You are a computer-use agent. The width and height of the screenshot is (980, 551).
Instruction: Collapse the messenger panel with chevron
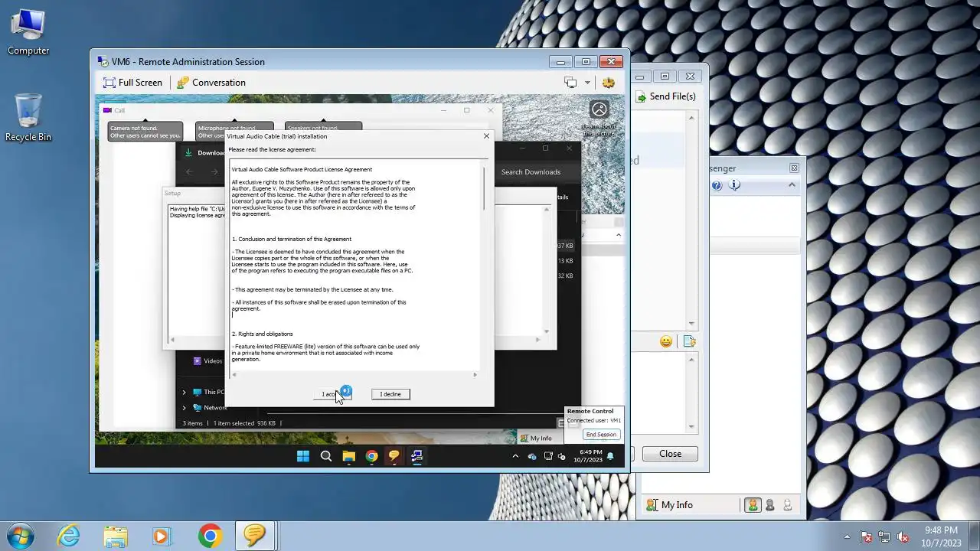click(792, 185)
